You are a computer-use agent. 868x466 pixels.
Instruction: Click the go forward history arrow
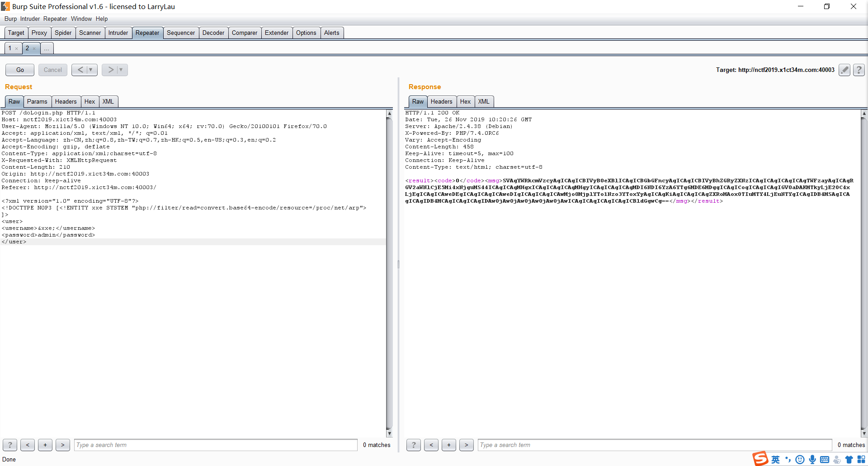coord(111,70)
